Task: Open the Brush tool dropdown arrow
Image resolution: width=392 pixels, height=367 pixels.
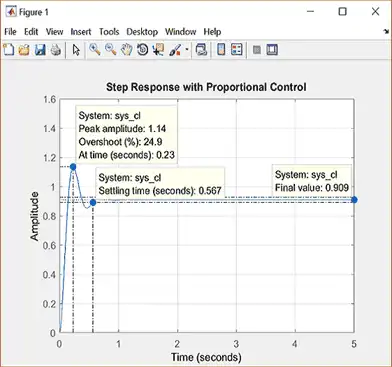Action: tap(187, 50)
